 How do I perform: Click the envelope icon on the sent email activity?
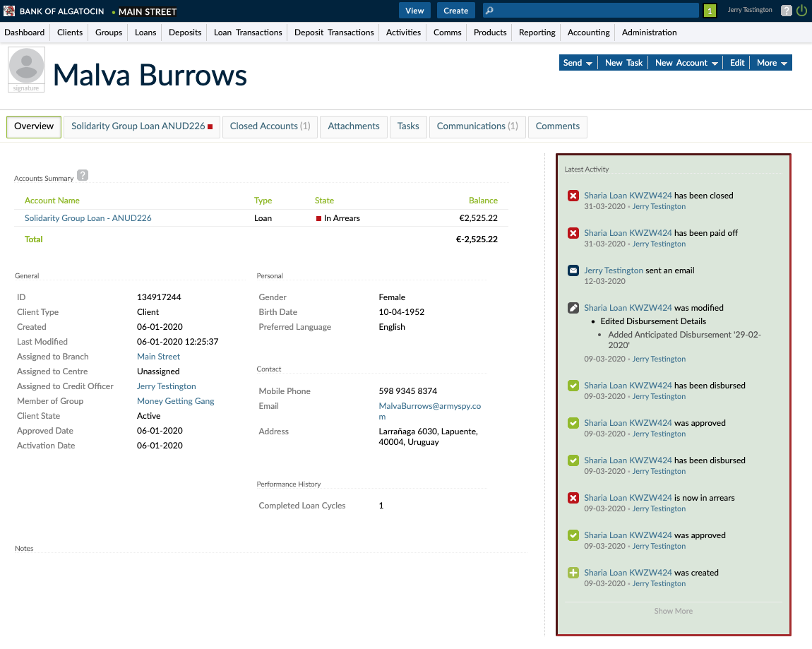[x=573, y=270]
